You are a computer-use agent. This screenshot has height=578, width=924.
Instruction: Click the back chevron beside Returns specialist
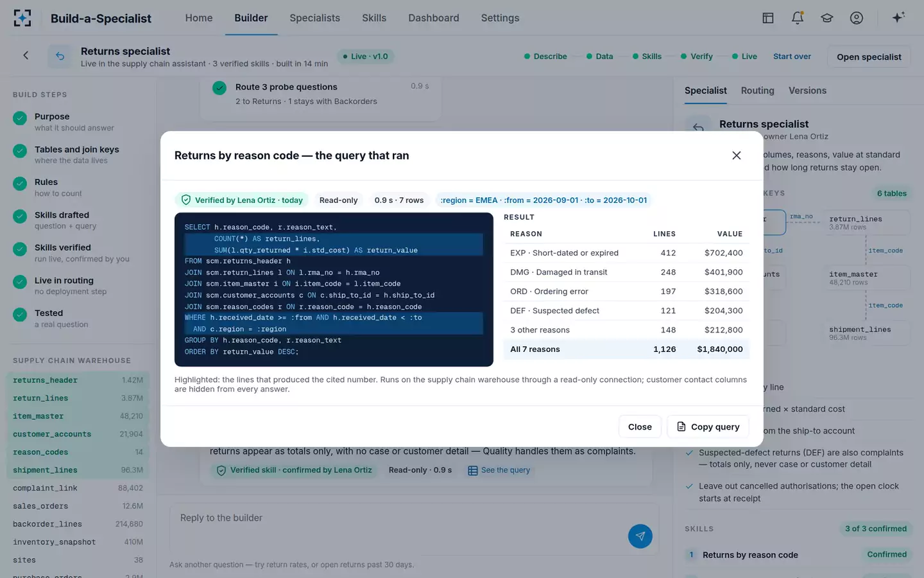pos(26,56)
